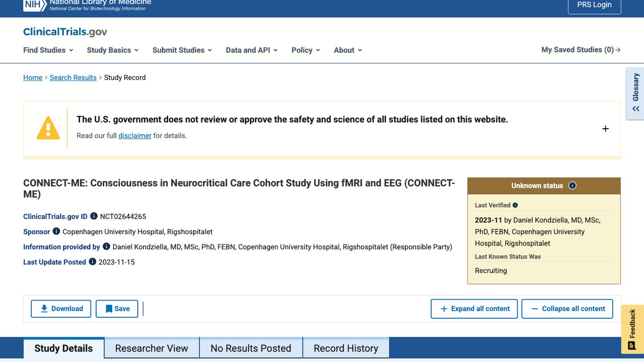Click the Recruiting status text
This screenshot has width=644, height=362.
pyautogui.click(x=491, y=270)
